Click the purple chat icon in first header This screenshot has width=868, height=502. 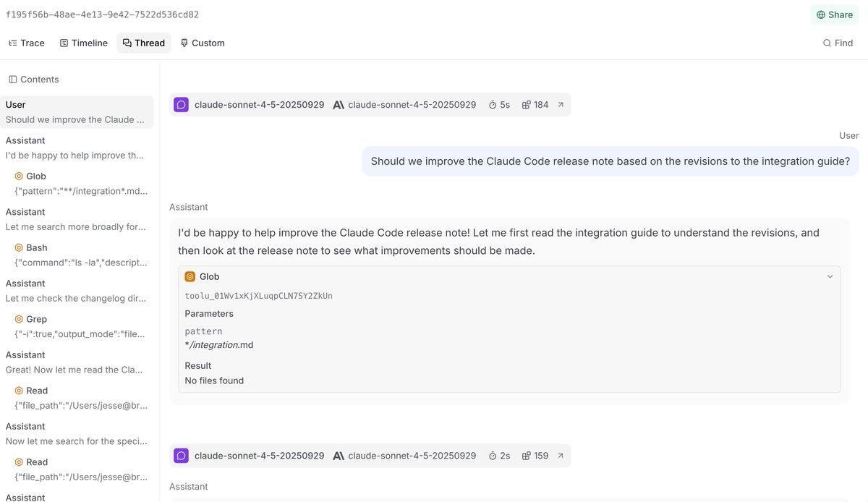point(182,105)
